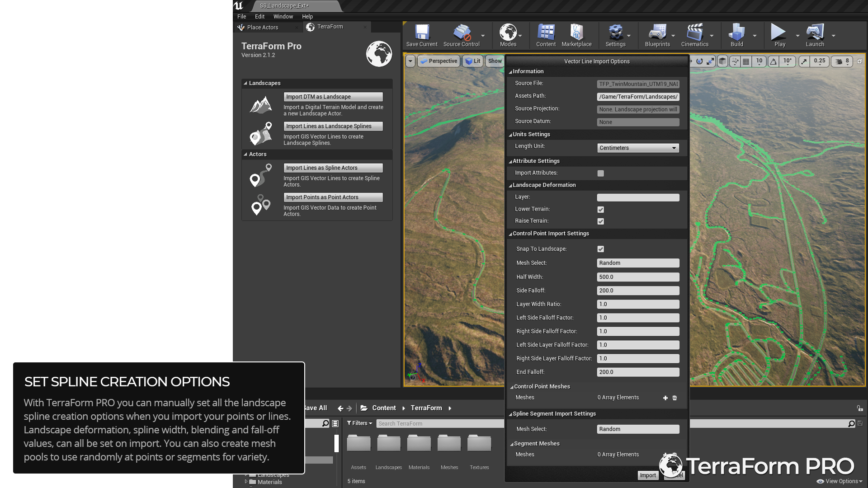Collapse the Units Settings section
This screenshot has width=868, height=488.
(510, 135)
